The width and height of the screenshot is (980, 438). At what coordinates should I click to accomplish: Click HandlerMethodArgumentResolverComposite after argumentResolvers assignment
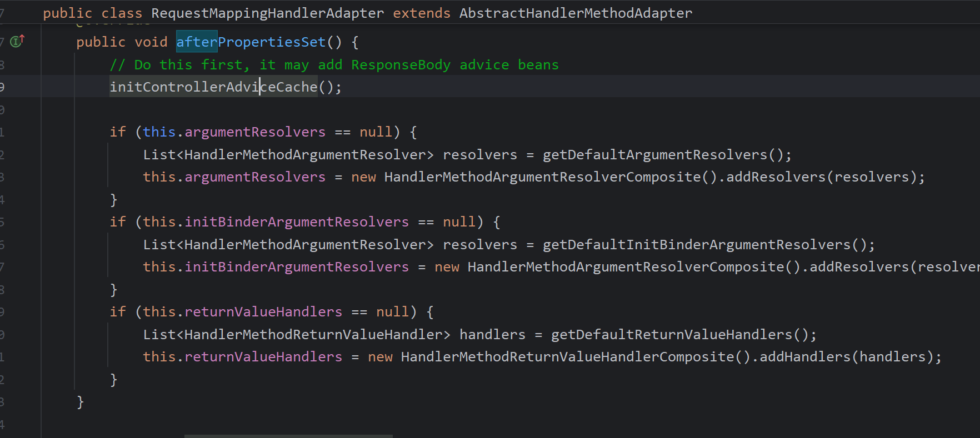pyautogui.click(x=551, y=177)
